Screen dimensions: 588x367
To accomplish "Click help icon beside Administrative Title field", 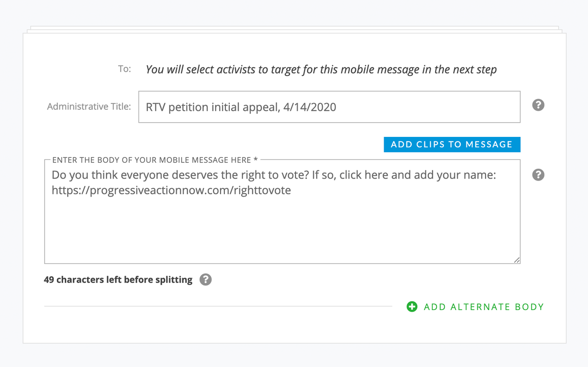I will pyautogui.click(x=538, y=105).
